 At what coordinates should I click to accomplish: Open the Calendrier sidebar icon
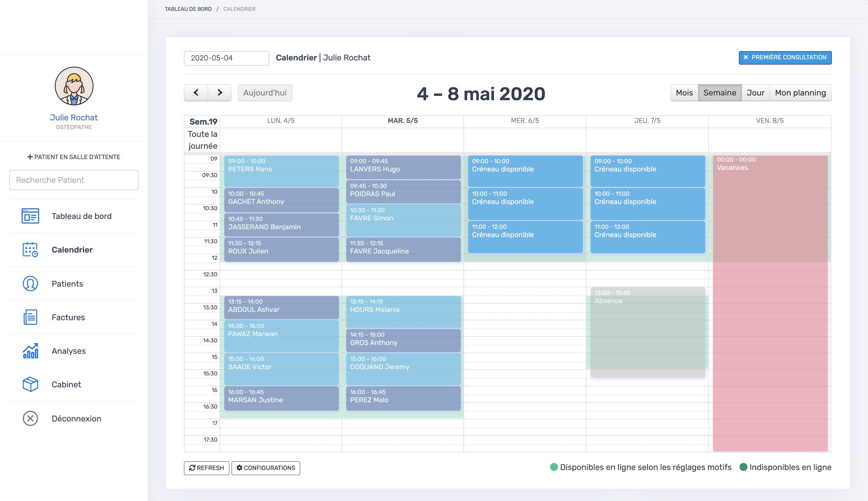coord(30,250)
